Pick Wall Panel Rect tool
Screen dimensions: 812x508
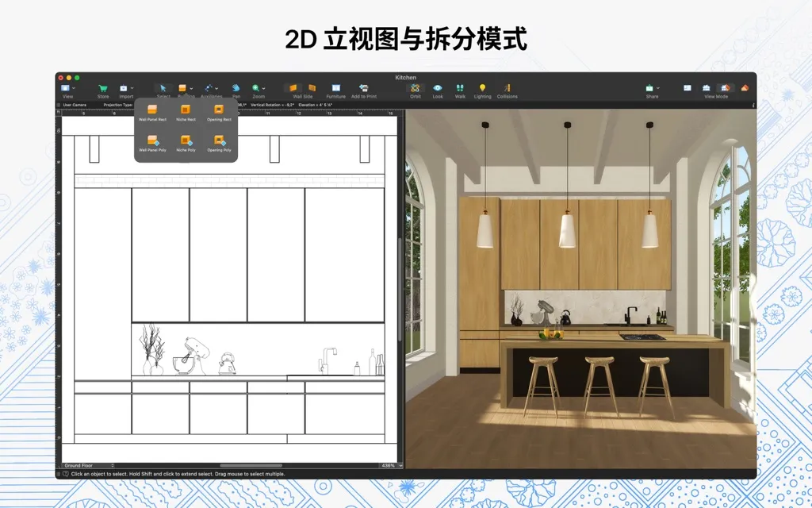pyautogui.click(x=152, y=110)
